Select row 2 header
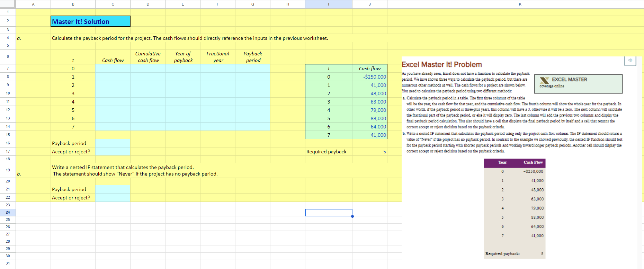Screen dimensions: 644x269 (x=8, y=21)
